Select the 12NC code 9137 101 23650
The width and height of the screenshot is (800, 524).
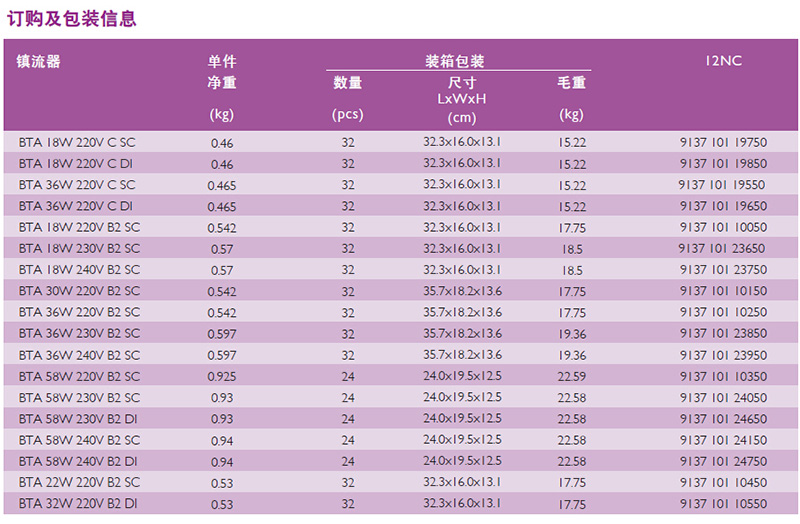722,249
